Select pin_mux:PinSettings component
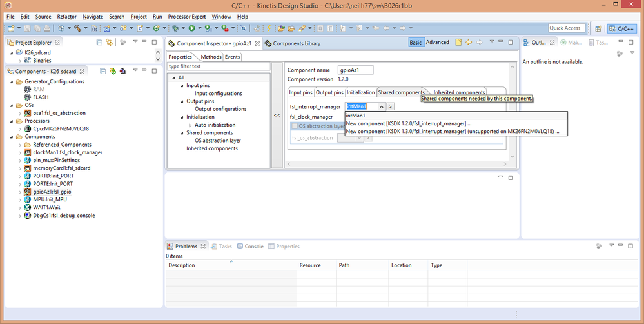Screen dimensions: 644x324 [56, 160]
